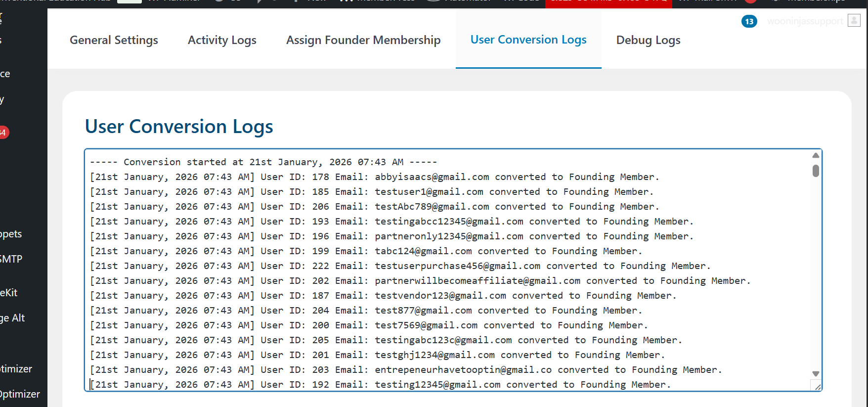This screenshot has height=407, width=868.
Task: Select the sidebar item ending in Alt
Action: (13, 318)
